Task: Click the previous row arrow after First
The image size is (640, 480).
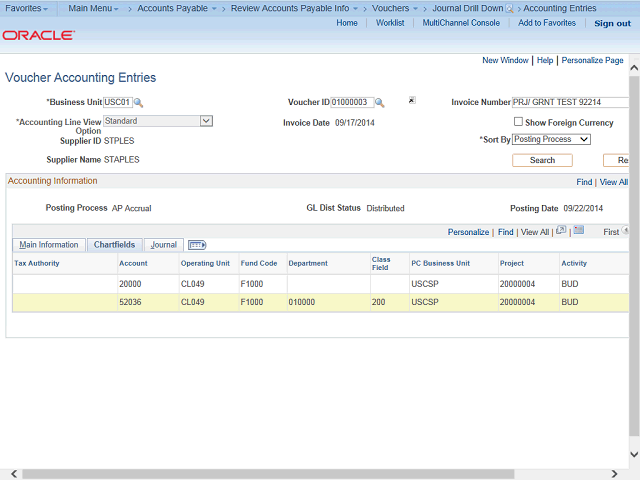Action: pyautogui.click(x=625, y=231)
